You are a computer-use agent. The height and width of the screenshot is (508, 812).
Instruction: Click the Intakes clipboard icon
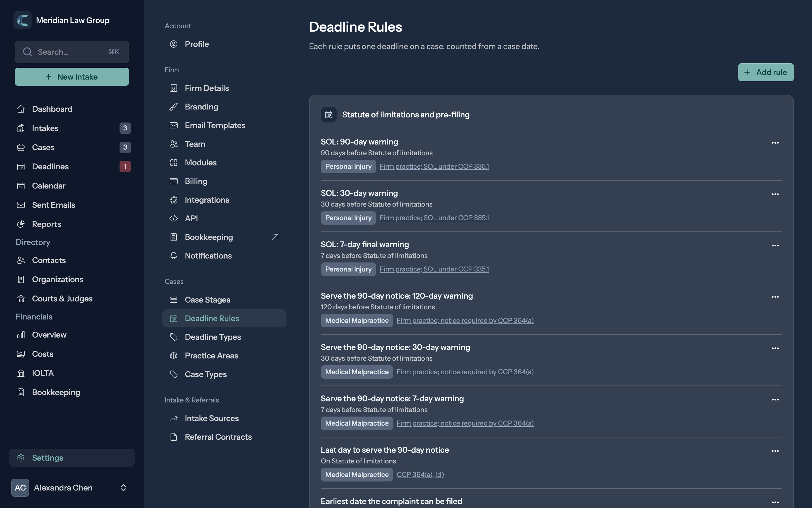21,128
